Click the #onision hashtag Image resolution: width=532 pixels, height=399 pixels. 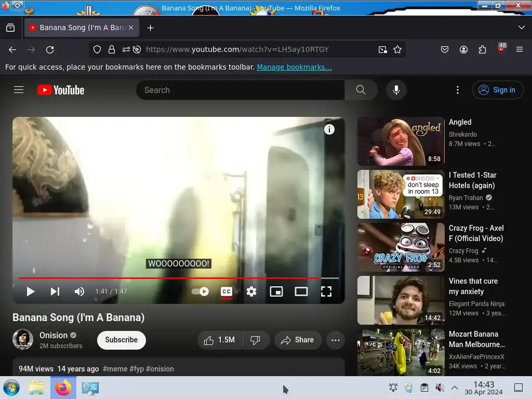click(160, 369)
